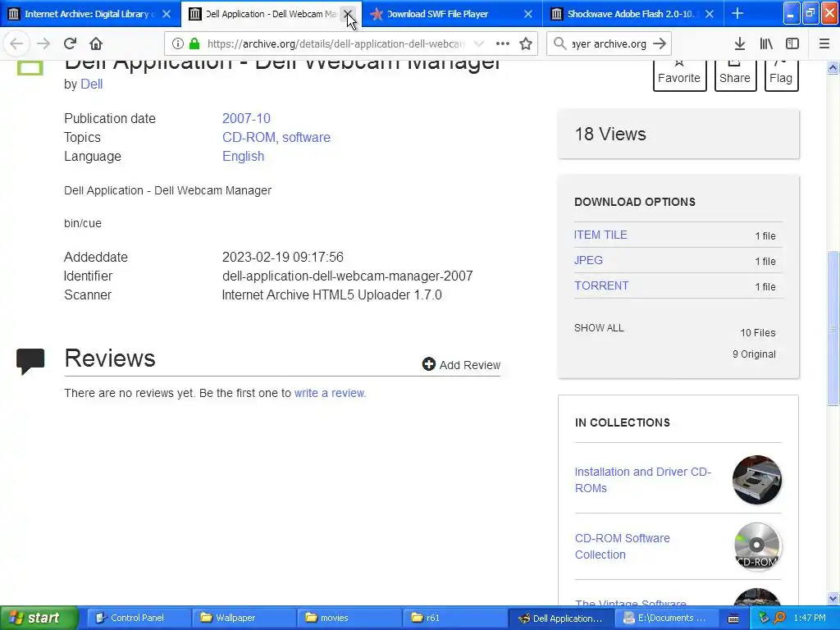Click the search magnifier icon in search box
This screenshot has width=840, height=630.
click(x=559, y=43)
